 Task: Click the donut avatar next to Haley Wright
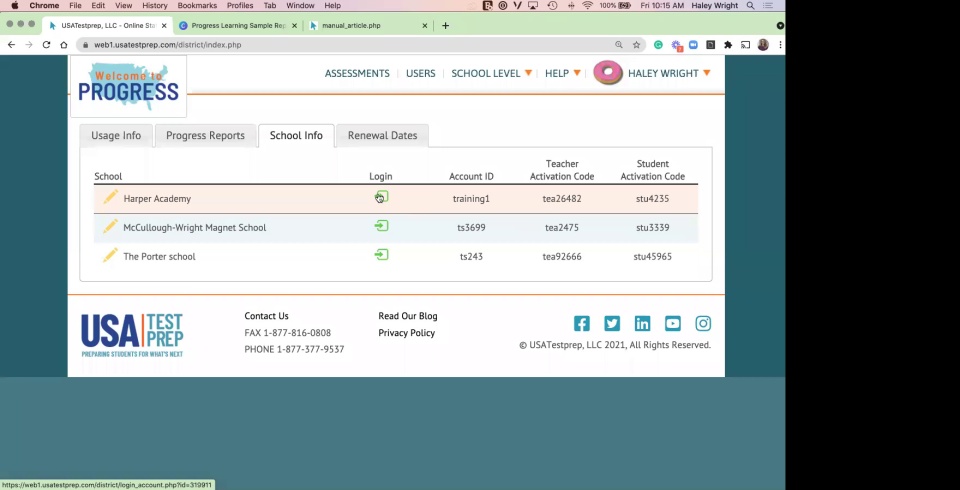[x=608, y=73]
